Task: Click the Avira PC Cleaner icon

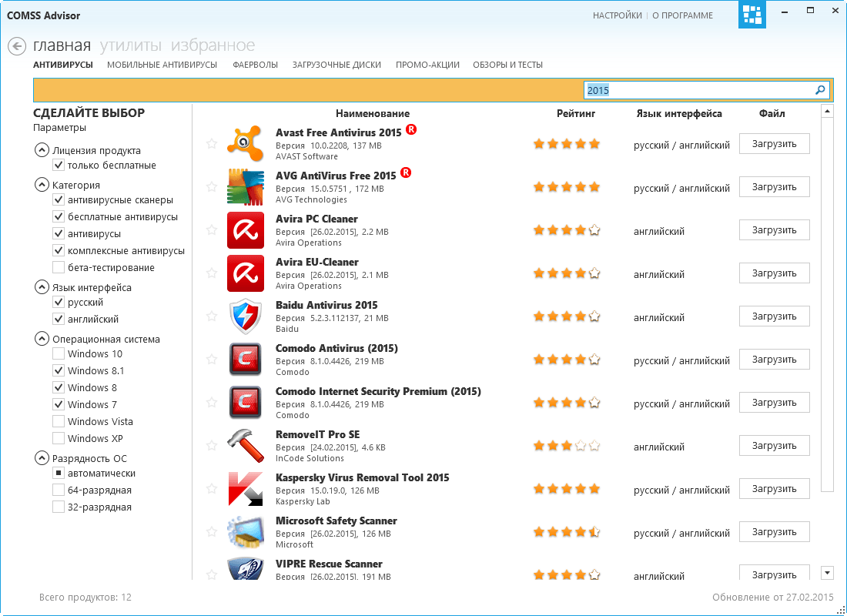Action: 245,230
